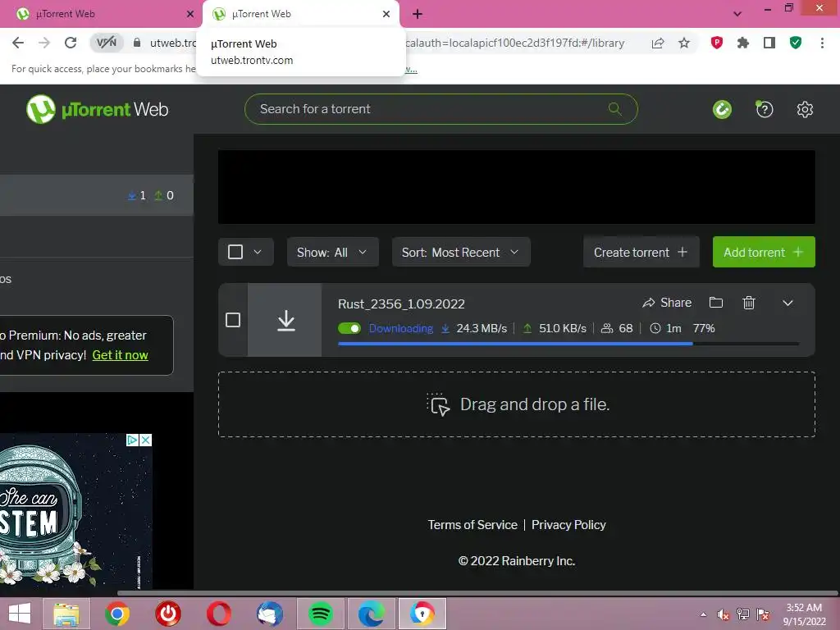Open the red shield extension icon
The image size is (840, 630).
(717, 43)
